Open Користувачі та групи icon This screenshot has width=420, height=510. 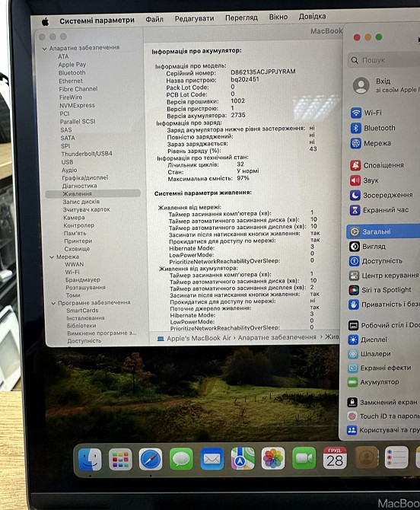[352, 430]
